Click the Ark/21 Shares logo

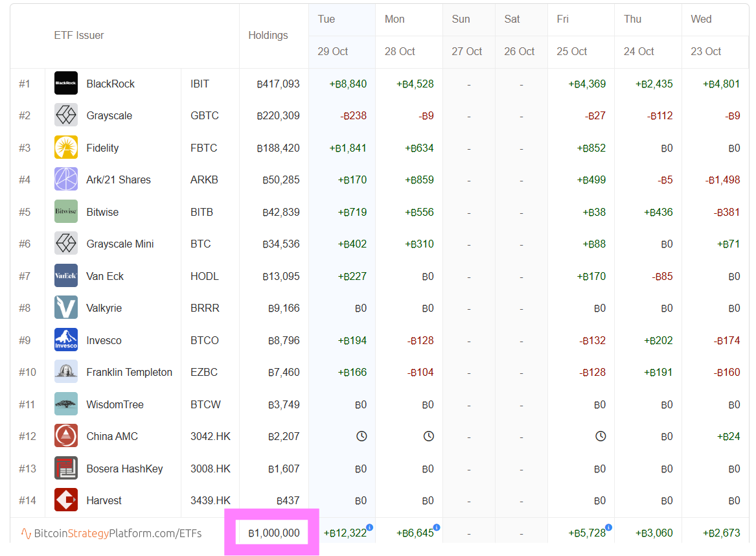click(66, 180)
